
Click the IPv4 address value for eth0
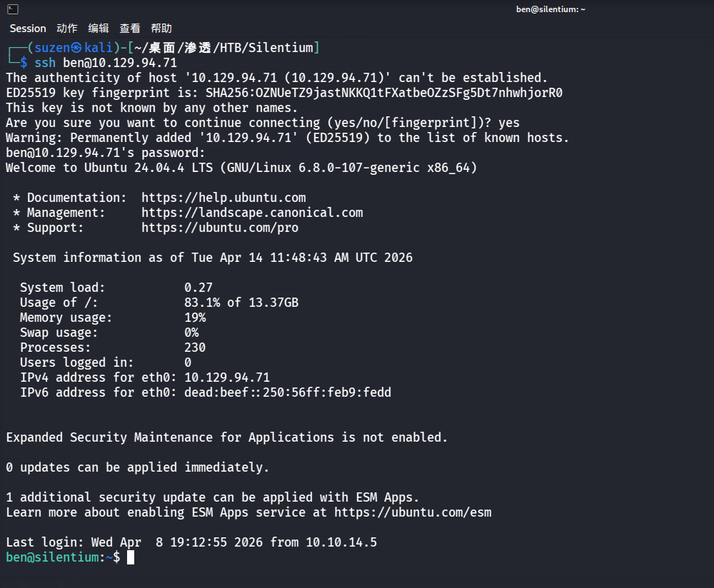coord(227,377)
